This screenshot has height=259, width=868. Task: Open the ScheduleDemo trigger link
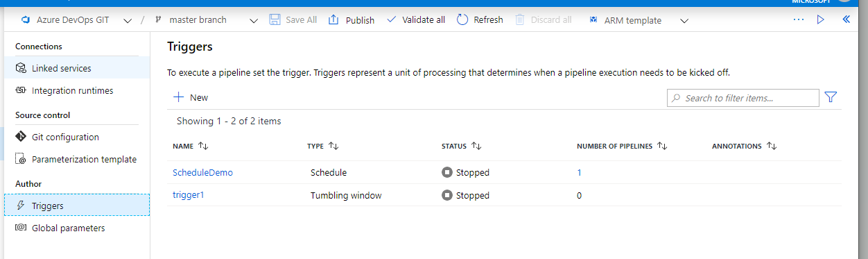pos(202,172)
